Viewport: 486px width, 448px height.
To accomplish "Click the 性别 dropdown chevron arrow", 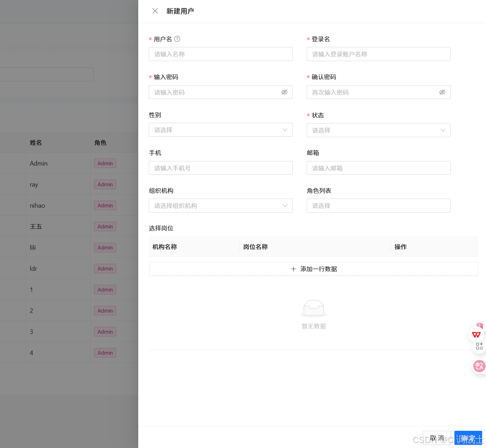I will click(x=285, y=130).
